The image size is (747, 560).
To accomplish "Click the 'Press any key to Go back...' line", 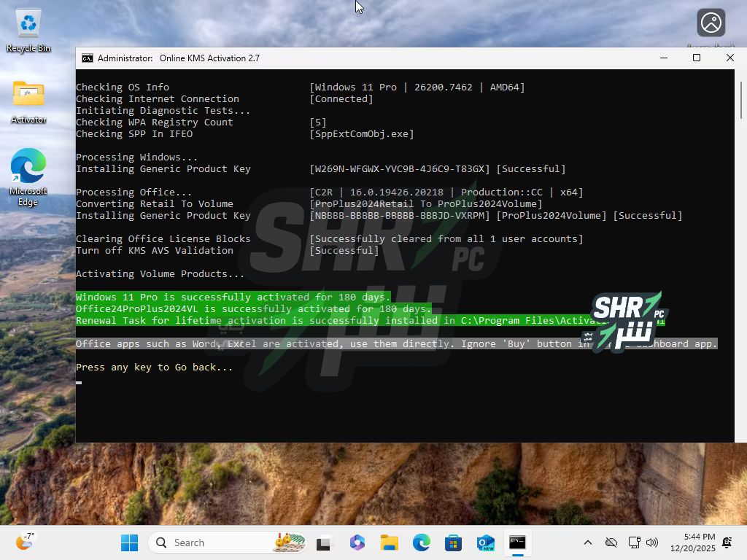I will (154, 367).
